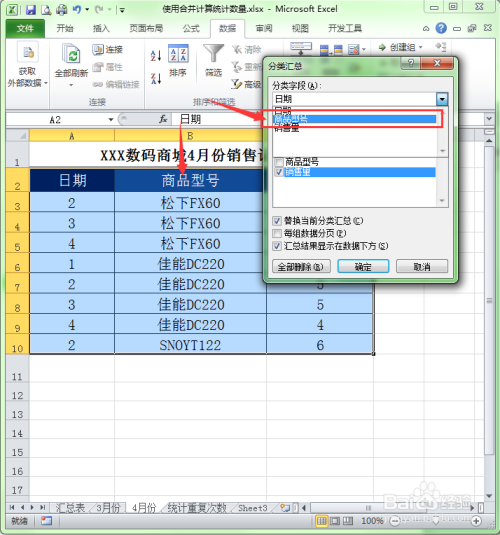
Task: Click the formula bar input showing 日期
Action: coord(328,119)
